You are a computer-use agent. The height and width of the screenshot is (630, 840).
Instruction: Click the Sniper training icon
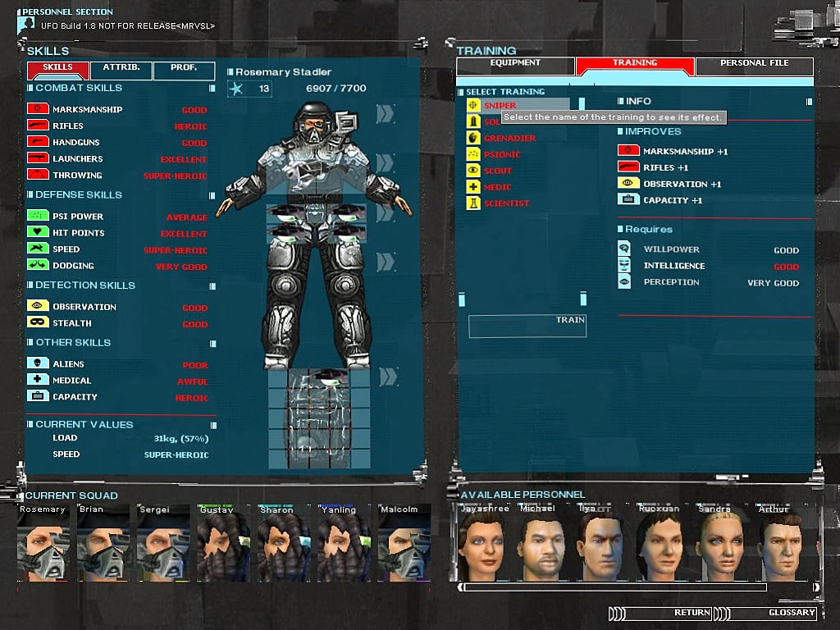tap(473, 105)
